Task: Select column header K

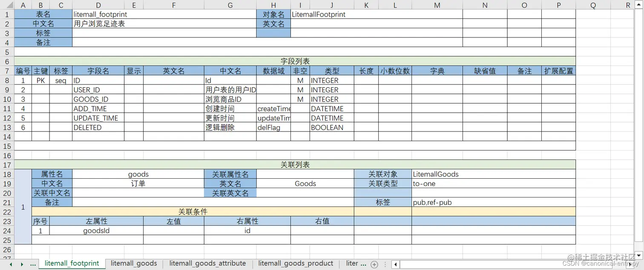Action: tap(366, 5)
